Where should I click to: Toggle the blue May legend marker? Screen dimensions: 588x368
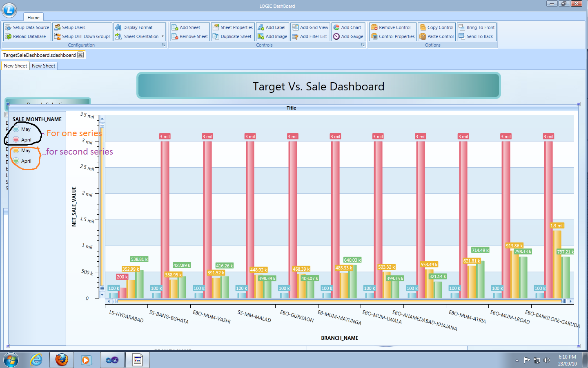tap(16, 129)
